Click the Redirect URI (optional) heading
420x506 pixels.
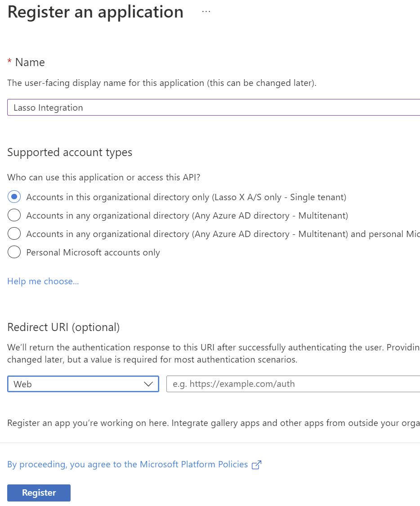point(63,327)
